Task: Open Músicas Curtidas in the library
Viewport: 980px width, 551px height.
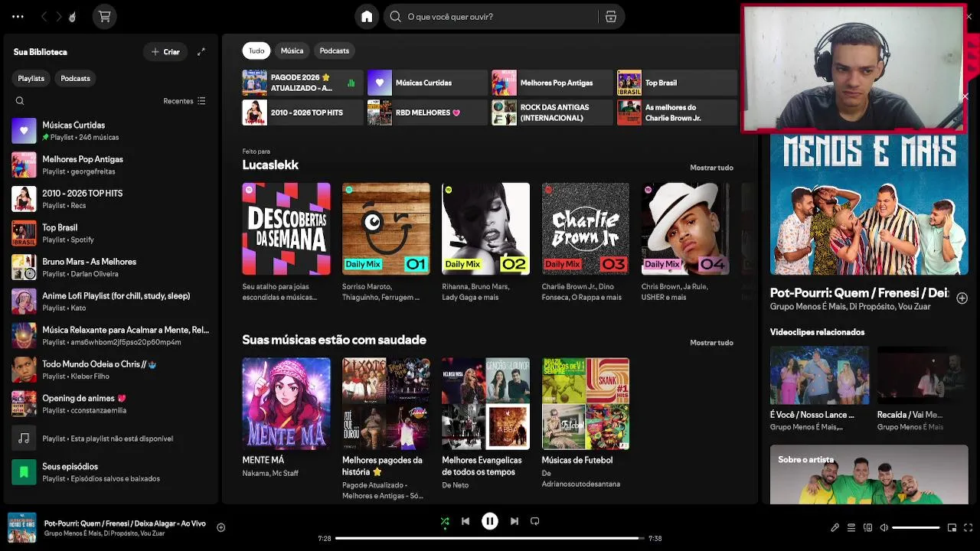Action: pos(110,131)
